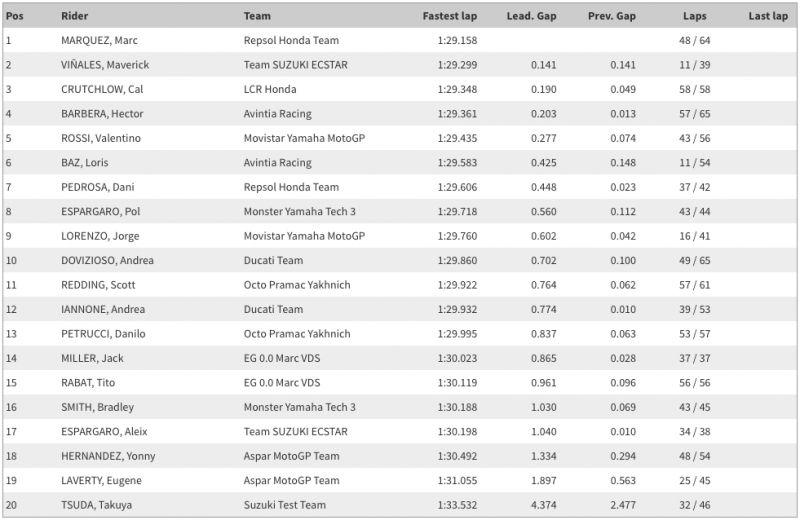
Task: Select the 4.374 lead gap value
Action: [543, 505]
